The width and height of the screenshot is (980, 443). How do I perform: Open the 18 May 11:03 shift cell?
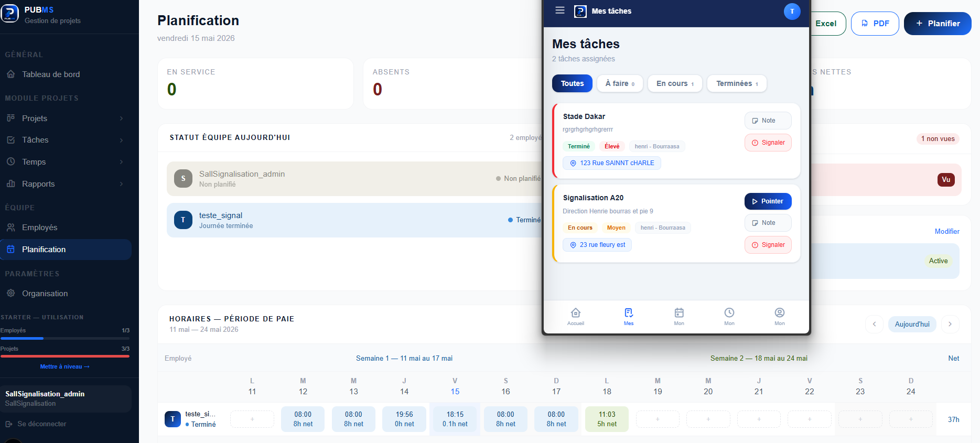point(607,419)
